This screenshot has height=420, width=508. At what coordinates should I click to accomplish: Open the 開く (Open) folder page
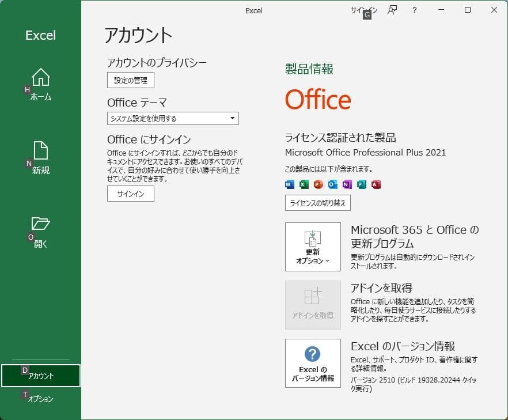click(x=40, y=232)
